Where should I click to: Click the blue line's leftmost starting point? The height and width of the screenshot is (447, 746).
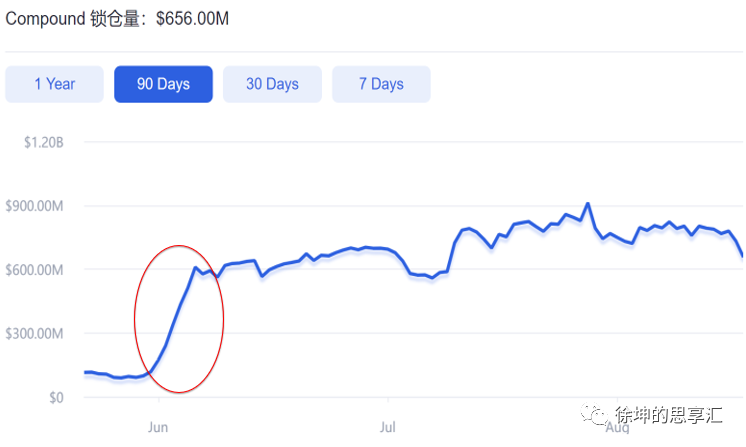[x=85, y=372]
